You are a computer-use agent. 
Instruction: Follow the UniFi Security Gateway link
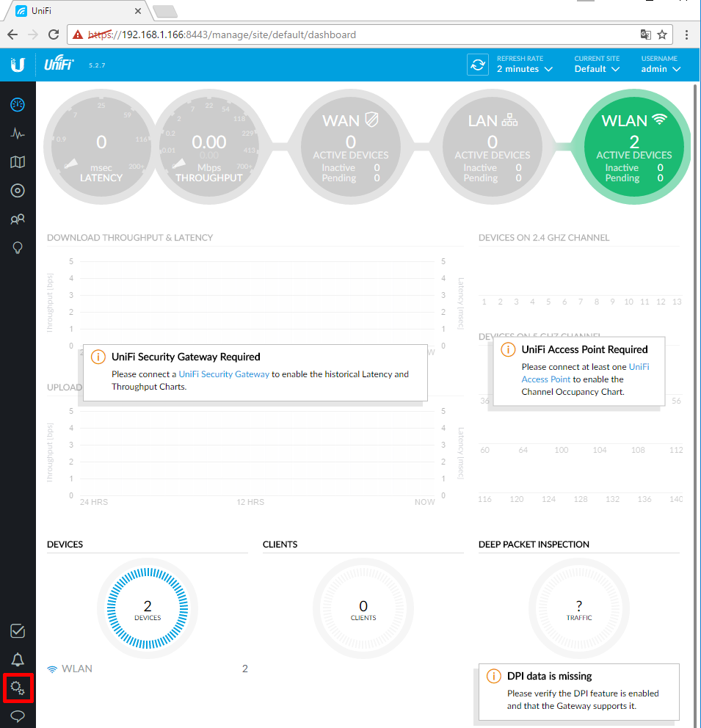pos(224,374)
